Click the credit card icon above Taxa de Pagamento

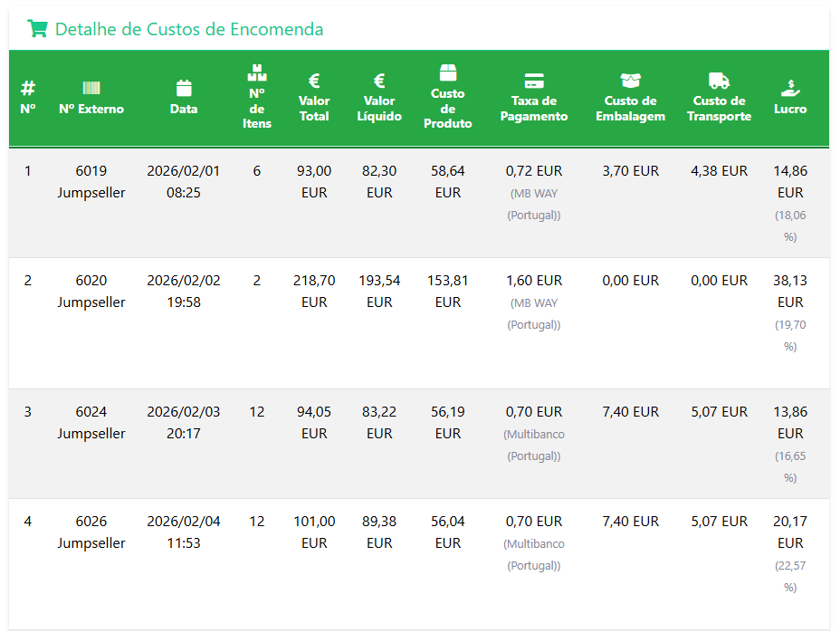[x=534, y=81]
